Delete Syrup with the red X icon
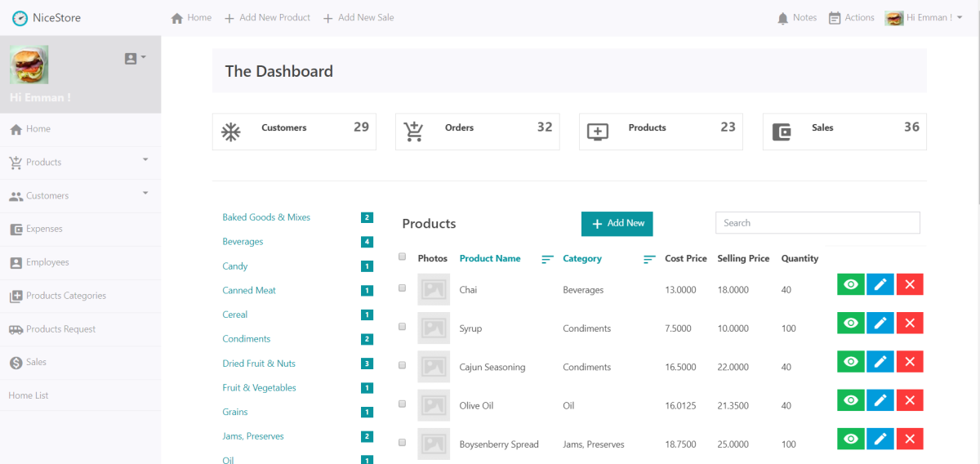The width and height of the screenshot is (980, 464). coord(910,323)
